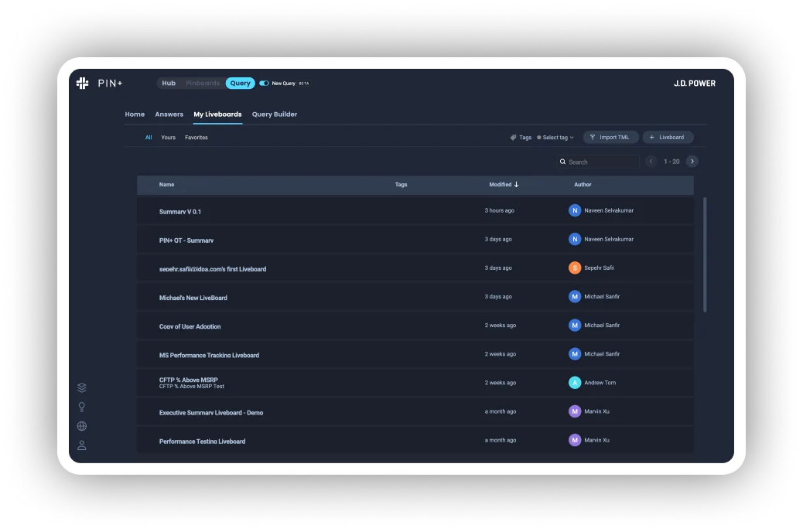
Task: Open the Summary V 0.1 liveboard
Action: 179,211
